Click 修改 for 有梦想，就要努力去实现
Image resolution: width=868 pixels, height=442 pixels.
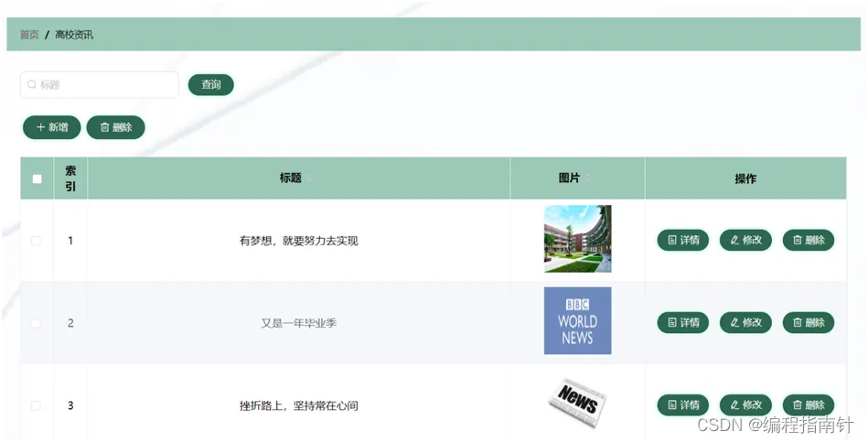tap(745, 241)
